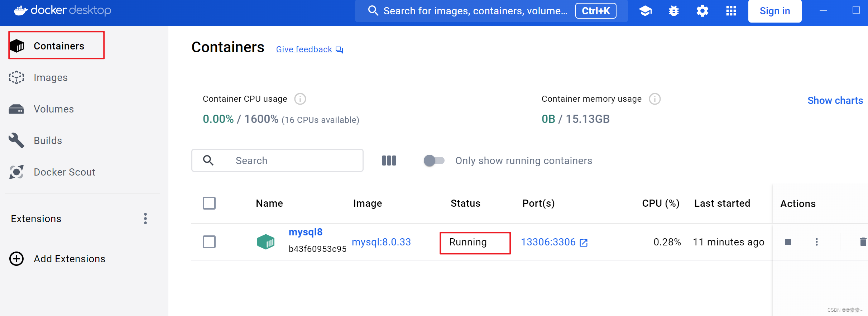
Task: Click the Ctrl+K shortcut badge
Action: (596, 11)
